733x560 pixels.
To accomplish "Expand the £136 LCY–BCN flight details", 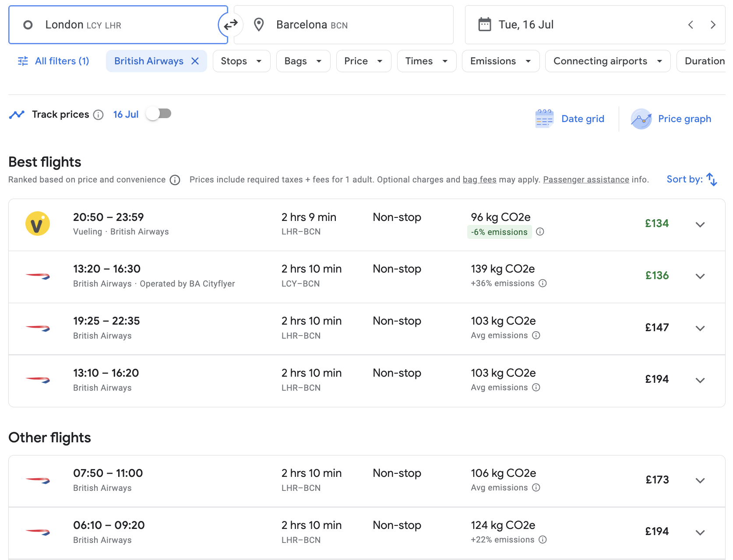I will pyautogui.click(x=700, y=276).
